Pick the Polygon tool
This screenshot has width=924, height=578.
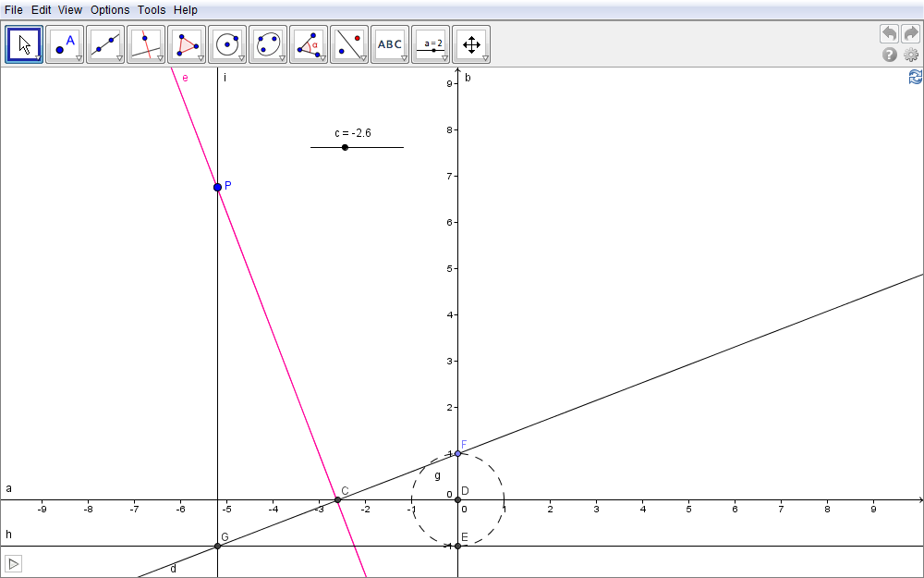tap(187, 43)
